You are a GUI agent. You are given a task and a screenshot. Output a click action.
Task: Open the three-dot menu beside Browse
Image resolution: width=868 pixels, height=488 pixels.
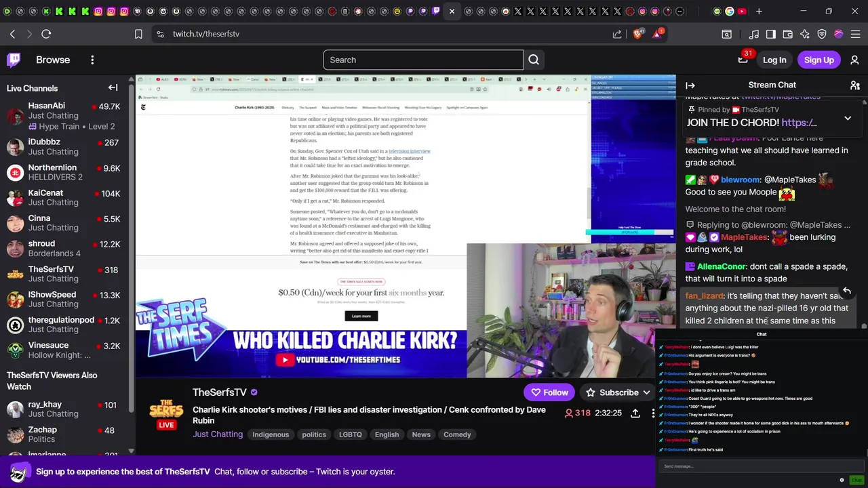[92, 60]
